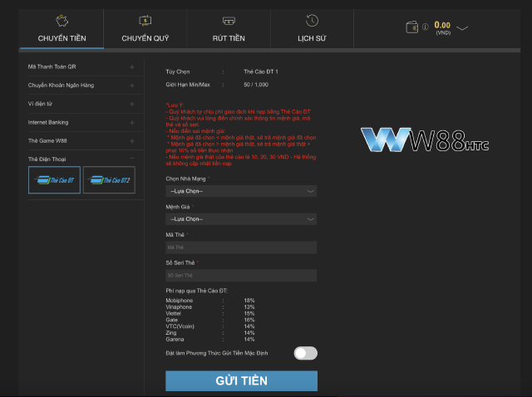This screenshot has width=532, height=397.
Task: Click the Vinaphone fee row
Action: (210, 306)
